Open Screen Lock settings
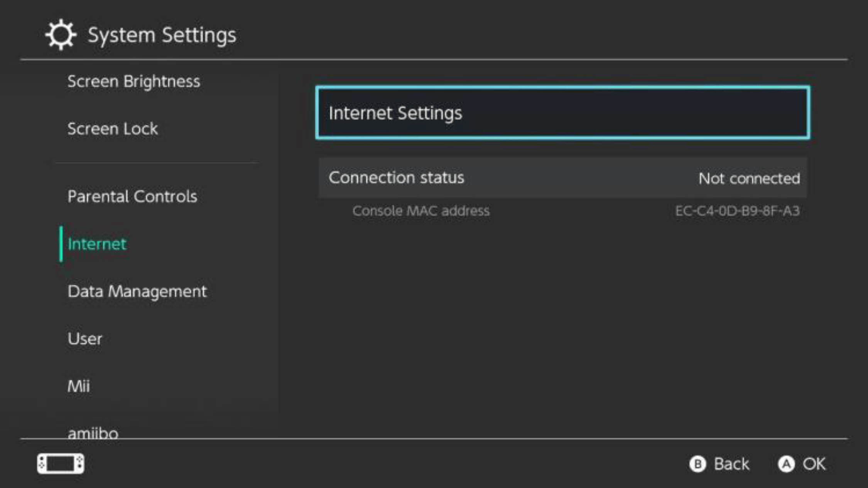This screenshot has height=488, width=868. click(113, 129)
